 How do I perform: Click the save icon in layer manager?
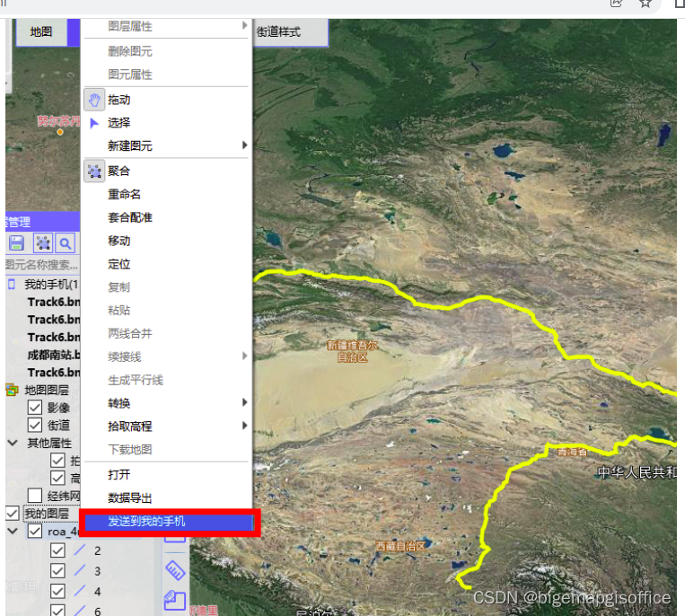(x=16, y=243)
